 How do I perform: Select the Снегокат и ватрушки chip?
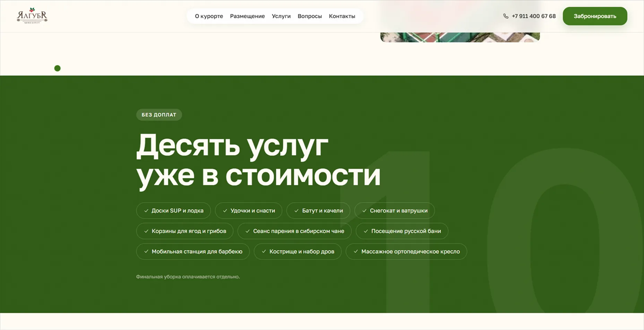(x=394, y=211)
